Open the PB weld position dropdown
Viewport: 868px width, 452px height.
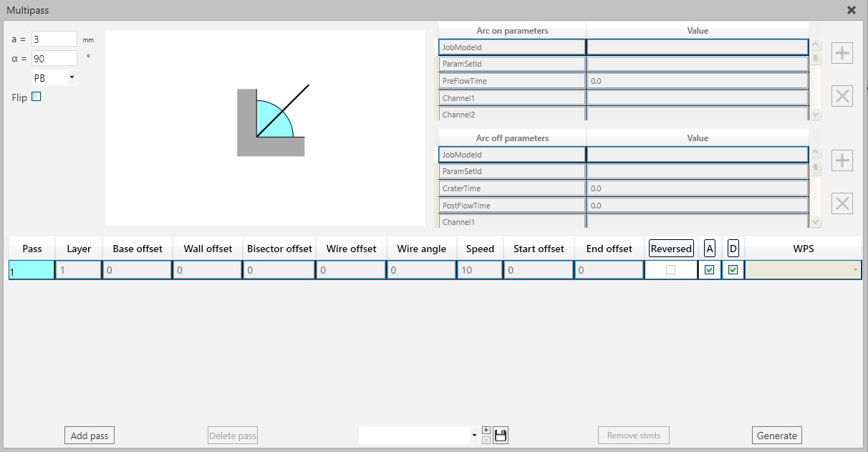pyautogui.click(x=72, y=77)
